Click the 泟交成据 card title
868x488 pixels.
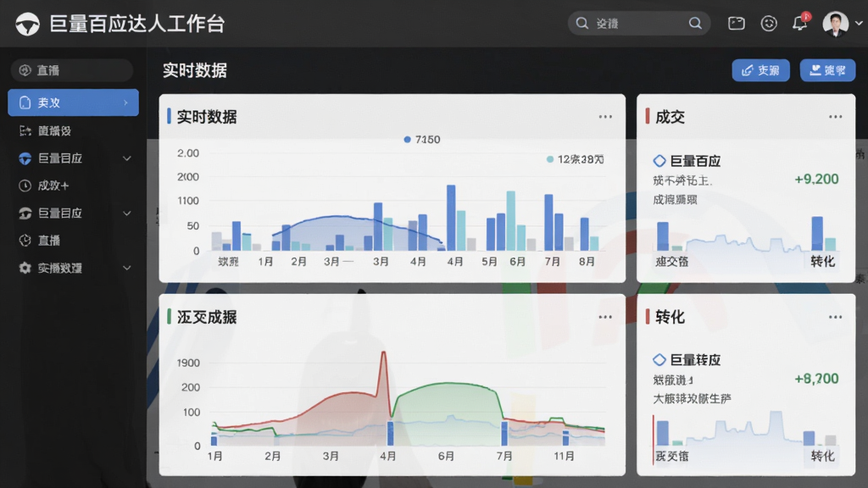click(x=207, y=317)
